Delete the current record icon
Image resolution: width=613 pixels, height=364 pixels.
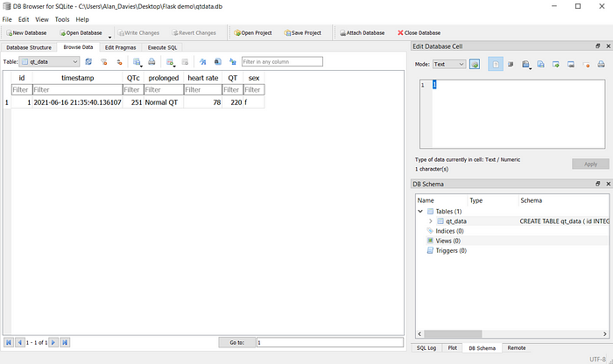click(186, 62)
